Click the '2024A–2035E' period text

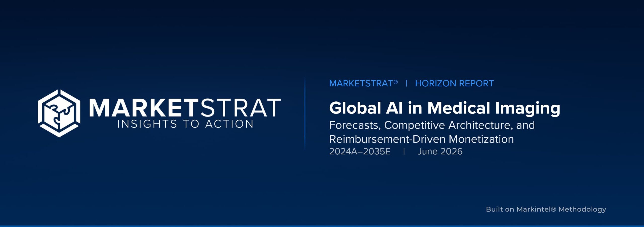tap(360, 151)
